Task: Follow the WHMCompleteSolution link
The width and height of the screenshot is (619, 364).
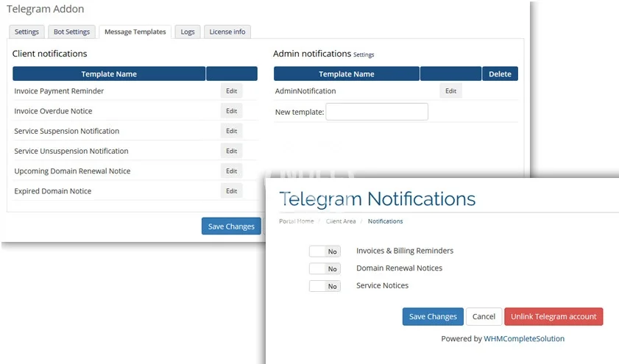Action: click(x=524, y=339)
